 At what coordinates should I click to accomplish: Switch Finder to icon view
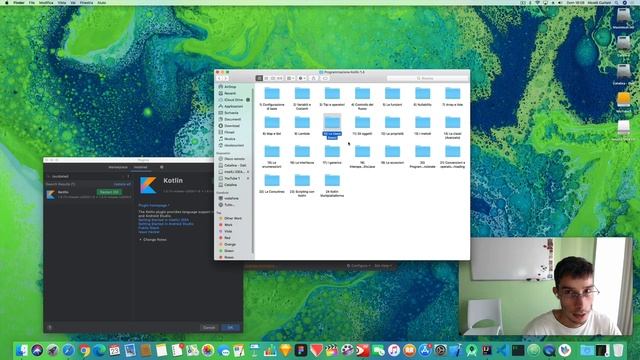point(259,78)
